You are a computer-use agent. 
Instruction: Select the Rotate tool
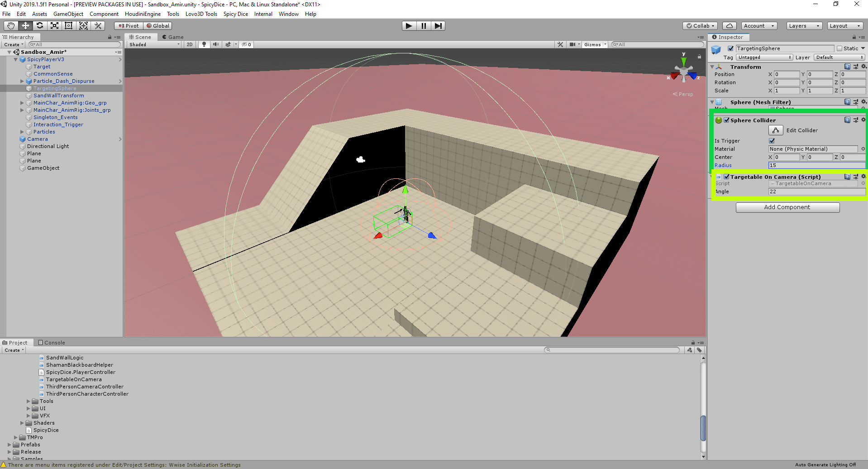pos(39,26)
